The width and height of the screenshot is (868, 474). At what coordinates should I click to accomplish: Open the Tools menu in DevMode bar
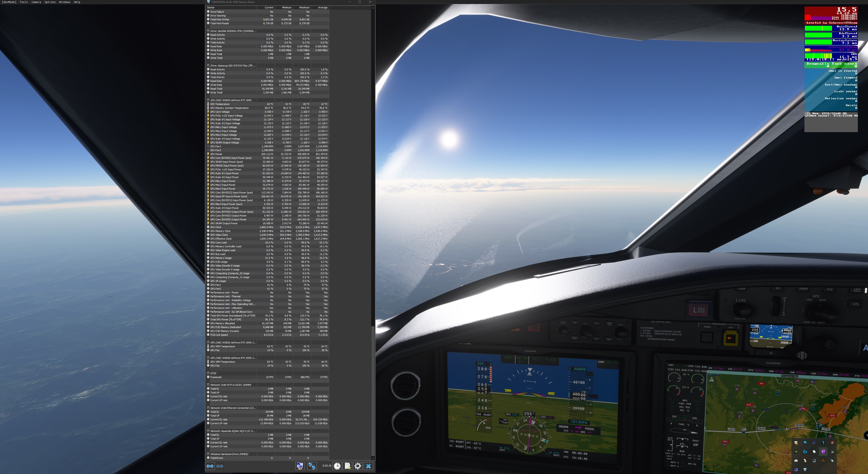point(24,2)
